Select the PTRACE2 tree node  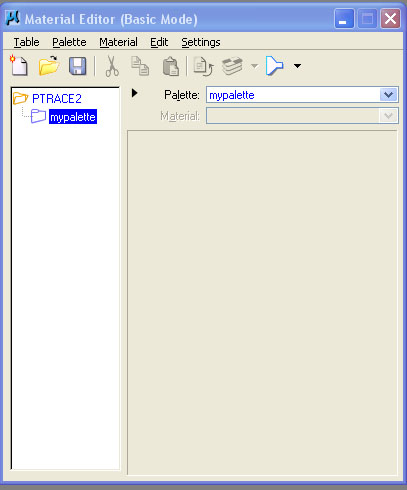[57, 99]
